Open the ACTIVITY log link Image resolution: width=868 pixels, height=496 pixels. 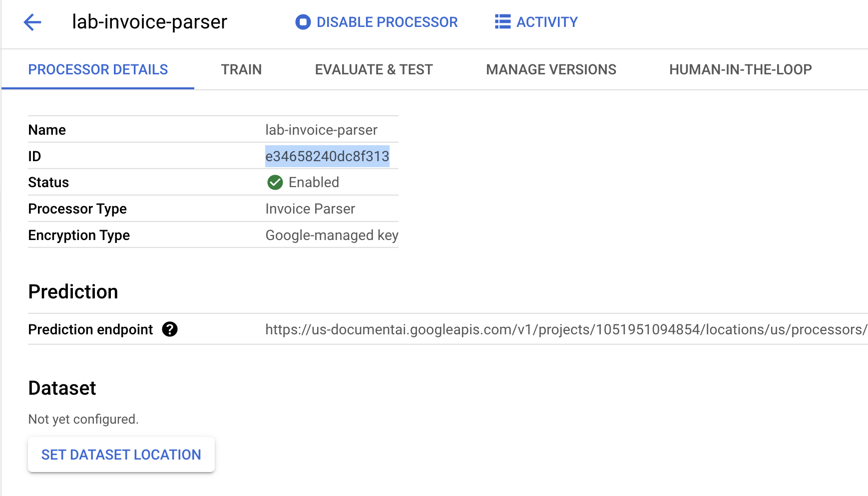click(x=546, y=22)
